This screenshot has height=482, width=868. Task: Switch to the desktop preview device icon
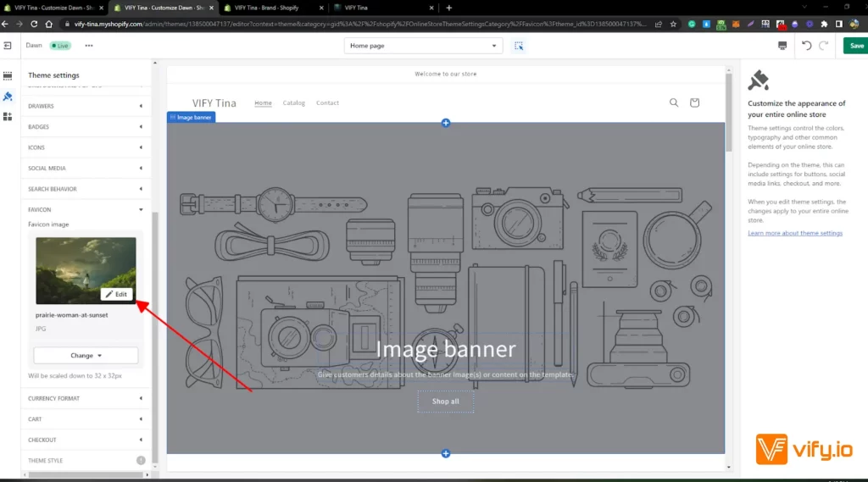[x=782, y=46]
